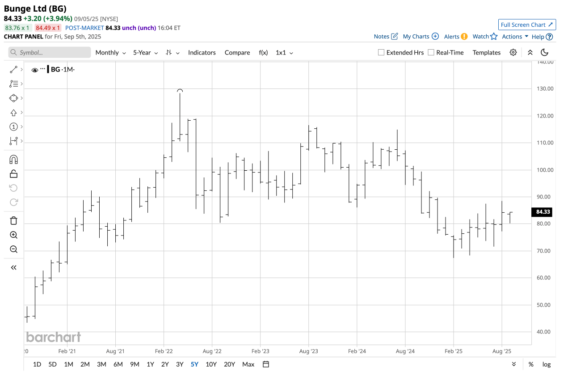Open chart settings gear
Image resolution: width=572 pixels, height=392 pixels.
(513, 52)
